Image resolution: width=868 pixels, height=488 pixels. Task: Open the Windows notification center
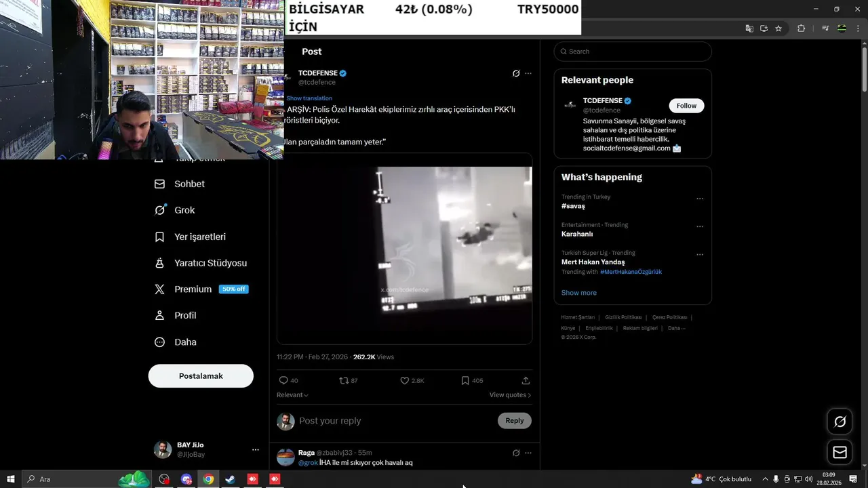coord(853,479)
